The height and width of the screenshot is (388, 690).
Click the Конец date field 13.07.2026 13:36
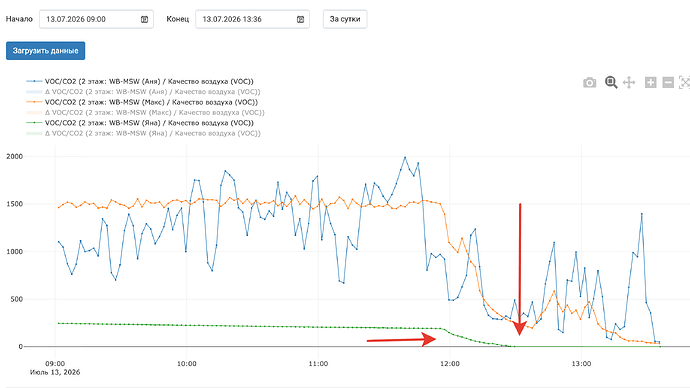coord(253,19)
